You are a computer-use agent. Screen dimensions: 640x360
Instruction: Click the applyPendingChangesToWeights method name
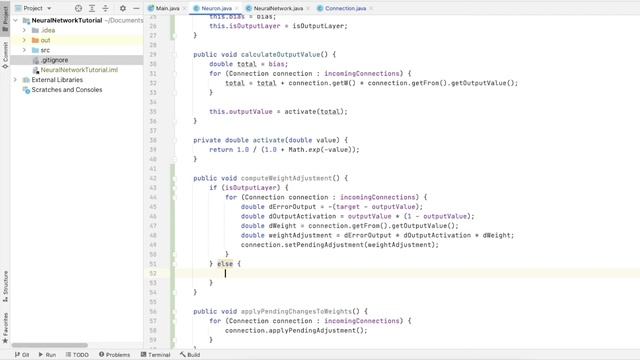[x=296, y=311]
